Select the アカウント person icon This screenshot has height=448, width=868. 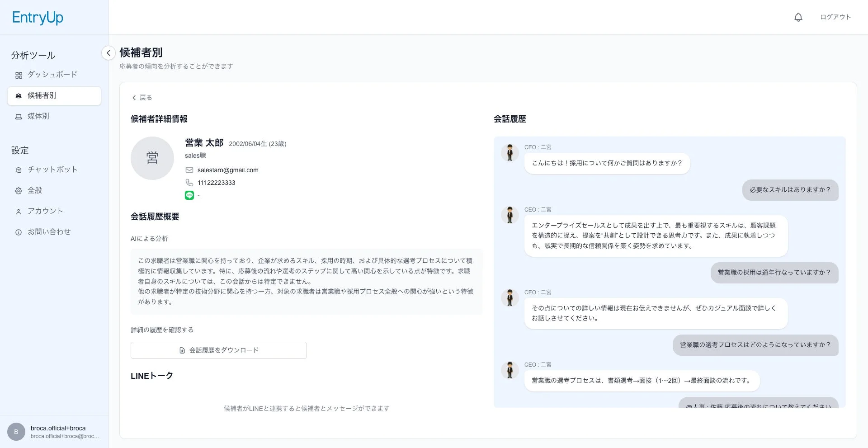[x=19, y=211]
